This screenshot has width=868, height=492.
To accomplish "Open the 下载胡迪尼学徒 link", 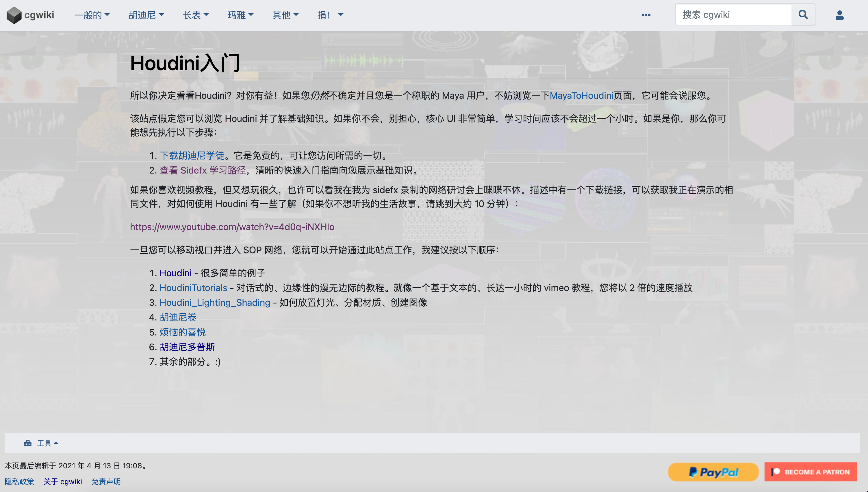I will point(192,155).
